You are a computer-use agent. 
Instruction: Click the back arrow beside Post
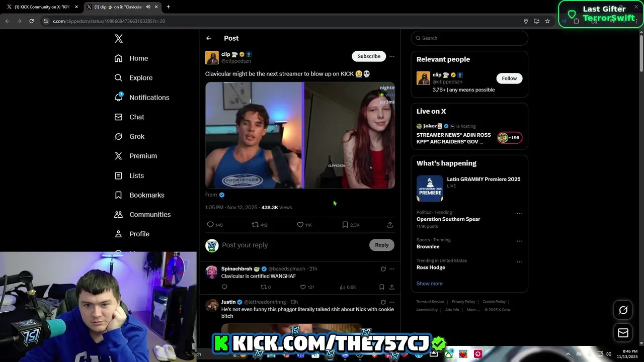(x=208, y=38)
